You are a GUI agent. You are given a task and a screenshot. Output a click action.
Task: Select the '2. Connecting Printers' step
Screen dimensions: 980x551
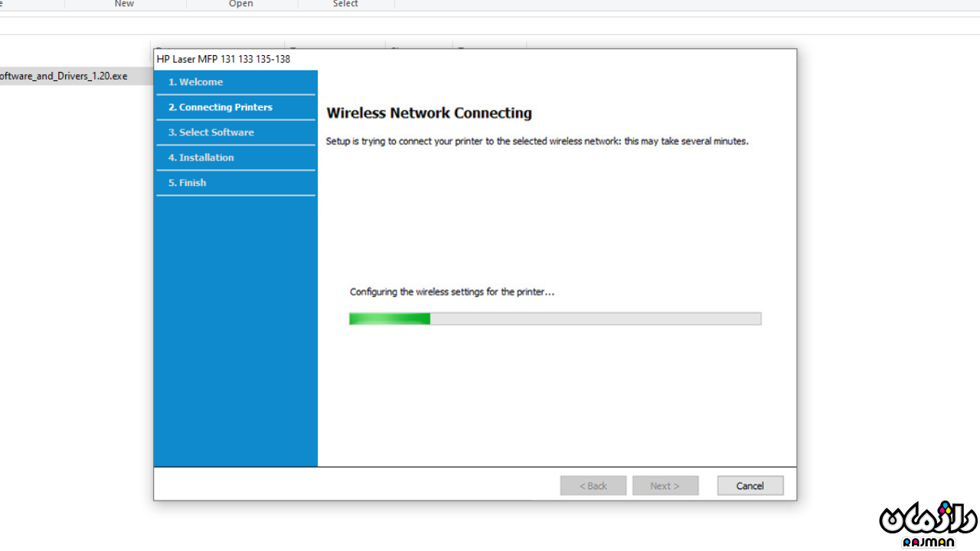pyautogui.click(x=236, y=107)
